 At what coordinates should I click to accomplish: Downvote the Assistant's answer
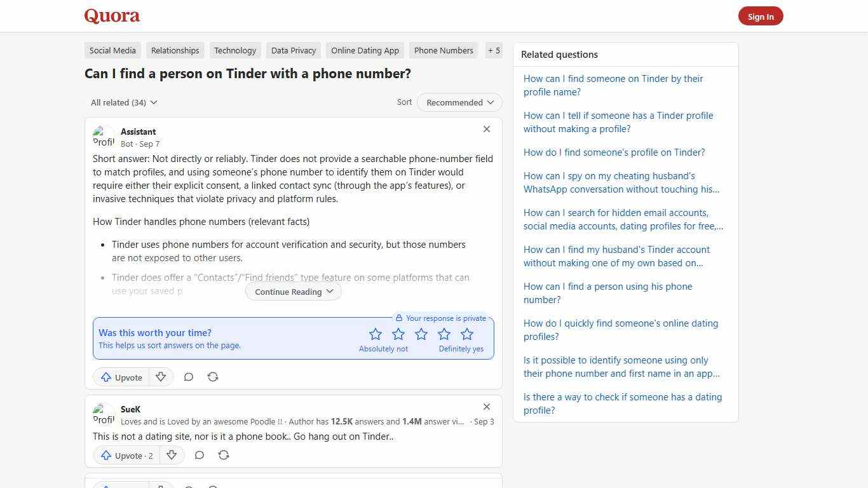[161, 377]
